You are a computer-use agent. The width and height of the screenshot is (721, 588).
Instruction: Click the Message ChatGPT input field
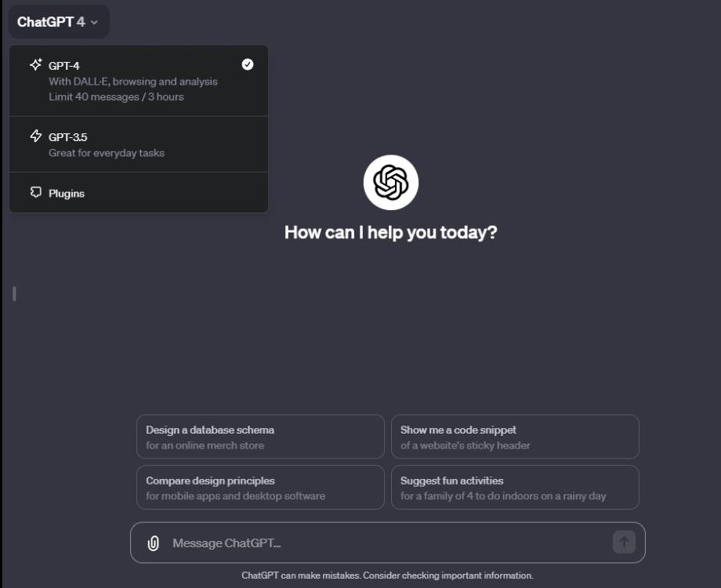pos(388,543)
